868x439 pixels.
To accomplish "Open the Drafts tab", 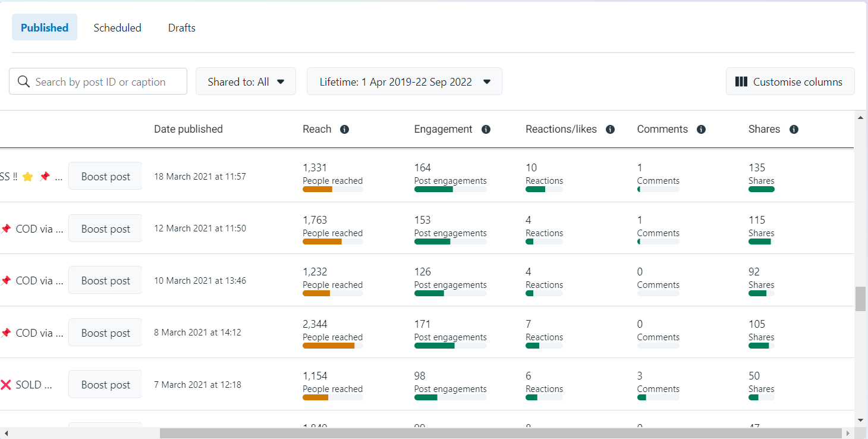I will [x=181, y=28].
